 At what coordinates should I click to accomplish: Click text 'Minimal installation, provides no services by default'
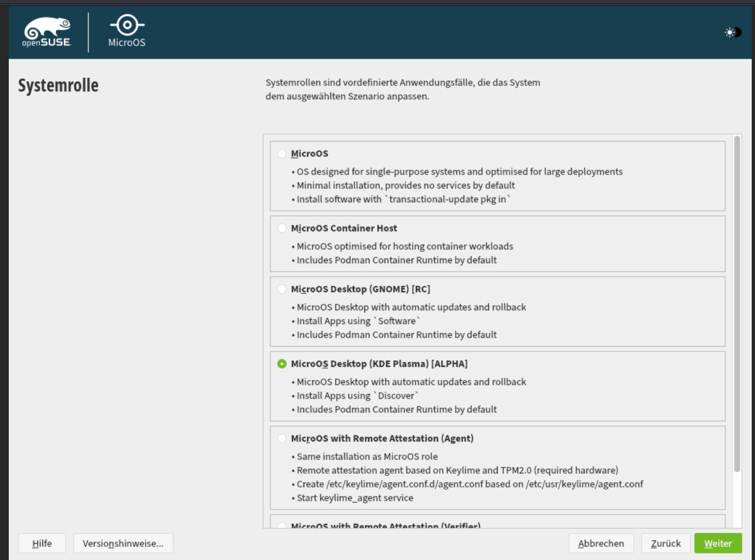coord(405,185)
